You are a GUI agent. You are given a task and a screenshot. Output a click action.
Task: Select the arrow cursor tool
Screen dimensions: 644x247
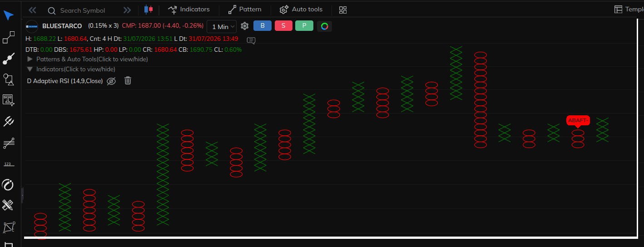(x=9, y=16)
